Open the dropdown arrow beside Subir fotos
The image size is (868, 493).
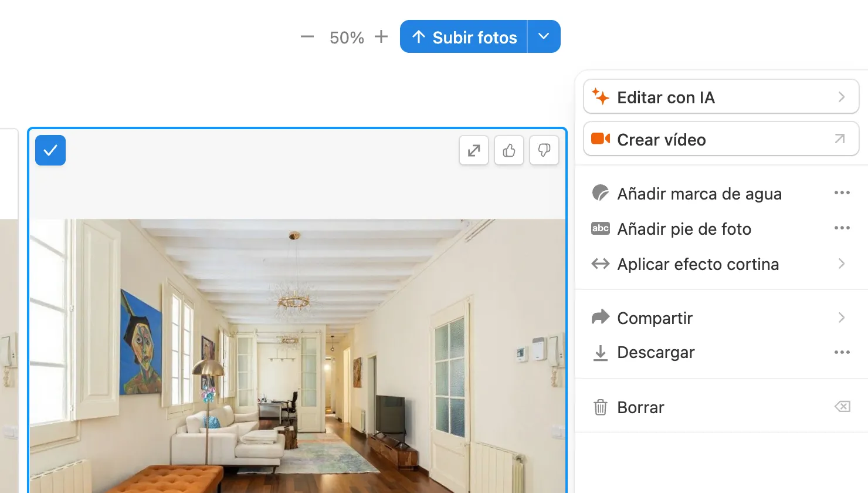[x=544, y=37]
